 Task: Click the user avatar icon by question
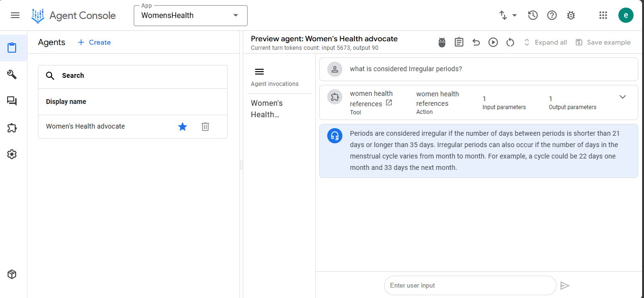(335, 69)
